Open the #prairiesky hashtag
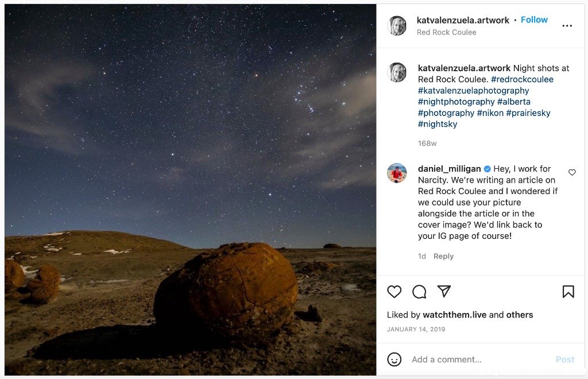Screen dimensions: 588x379 [528, 113]
